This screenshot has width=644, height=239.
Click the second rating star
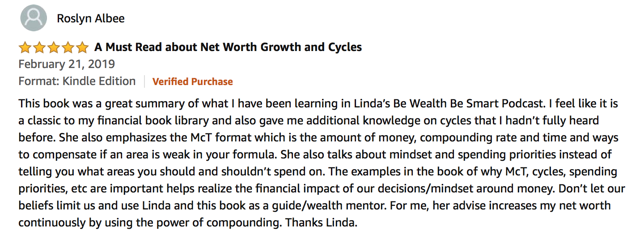pyautogui.click(x=39, y=47)
